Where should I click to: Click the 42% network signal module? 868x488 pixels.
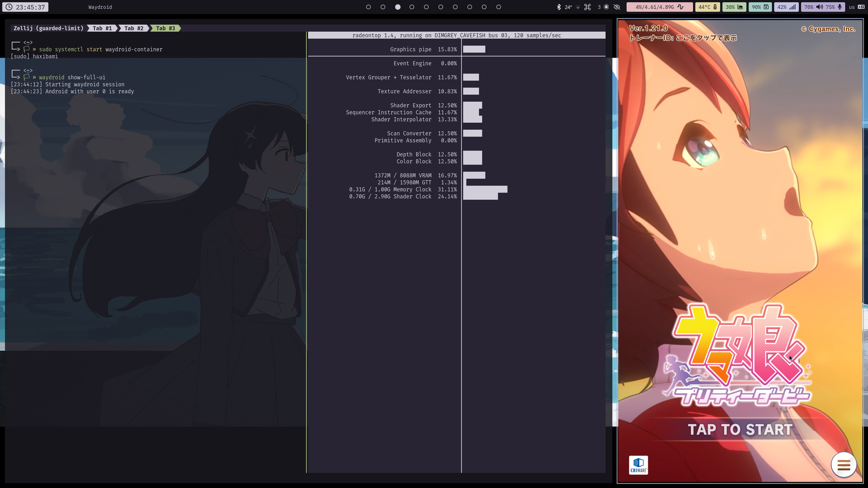click(786, 7)
